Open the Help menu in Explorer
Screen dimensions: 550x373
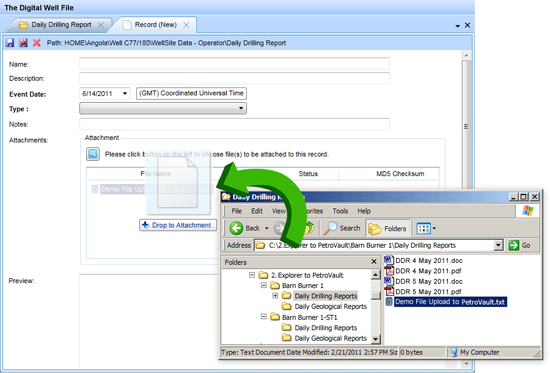(364, 211)
